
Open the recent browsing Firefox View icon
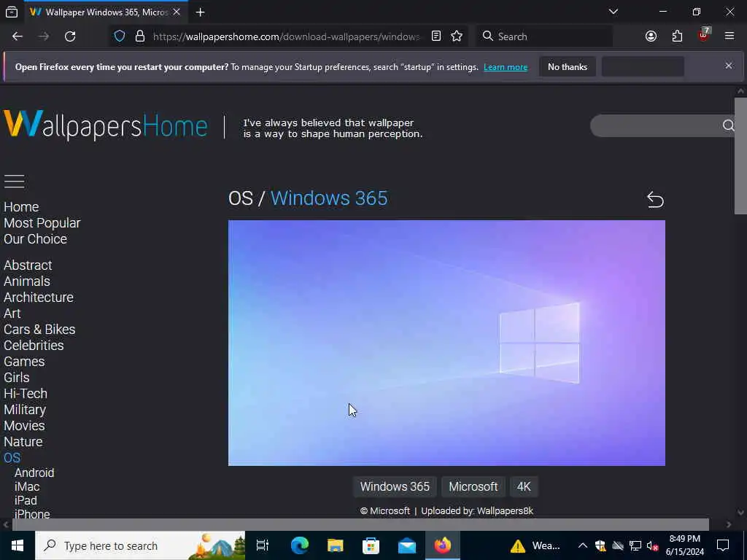pyautogui.click(x=12, y=12)
